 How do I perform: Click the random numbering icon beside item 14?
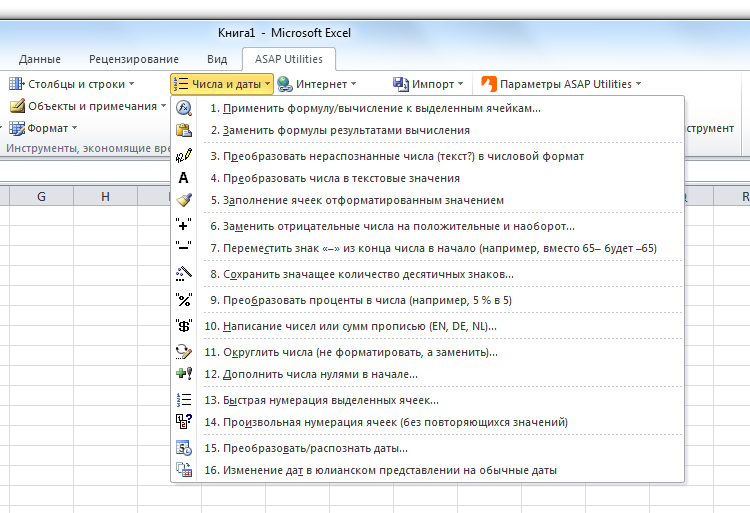(184, 422)
